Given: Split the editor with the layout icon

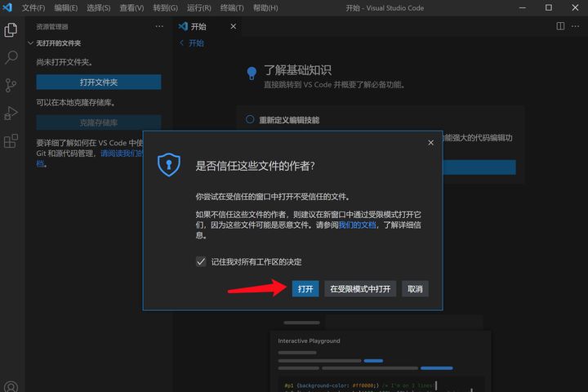Looking at the screenshot, I should click(x=560, y=26).
